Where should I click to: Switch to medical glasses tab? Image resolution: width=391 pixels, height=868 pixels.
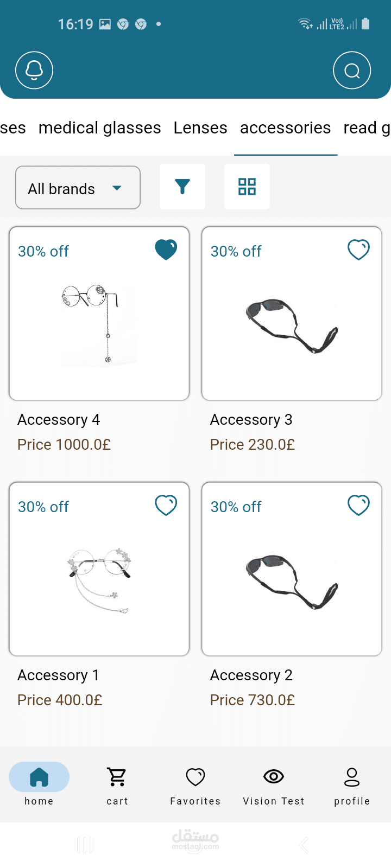(x=100, y=128)
